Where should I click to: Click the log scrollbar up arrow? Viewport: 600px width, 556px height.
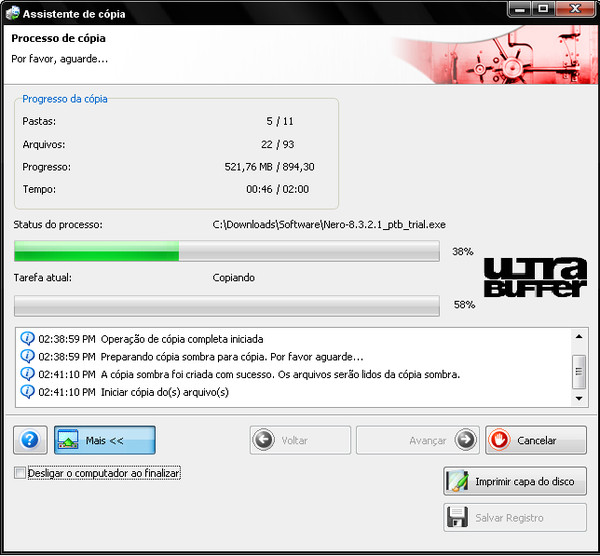(x=579, y=337)
